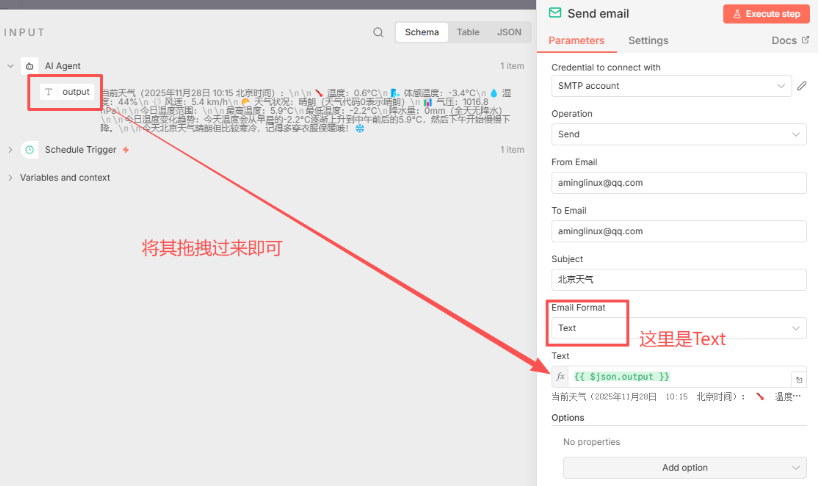The image size is (820, 486).
Task: Click the lightning bolt icon beside Schedule Trigger
Action: 126,150
